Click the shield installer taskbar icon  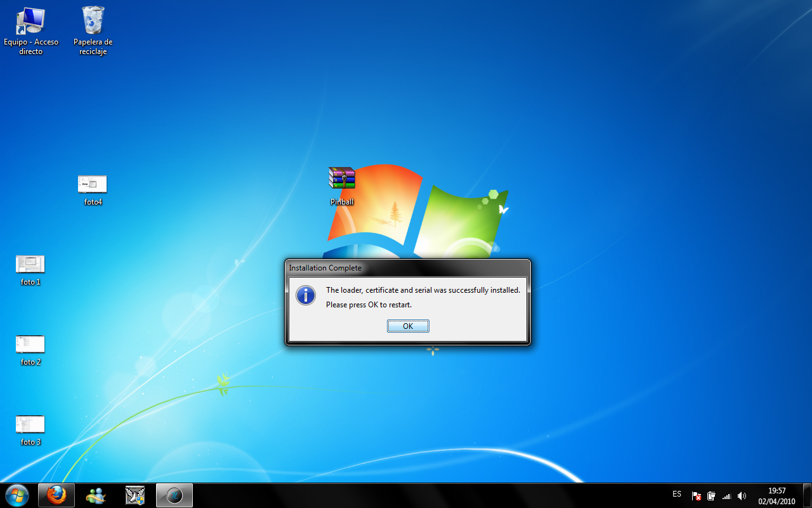tap(135, 495)
